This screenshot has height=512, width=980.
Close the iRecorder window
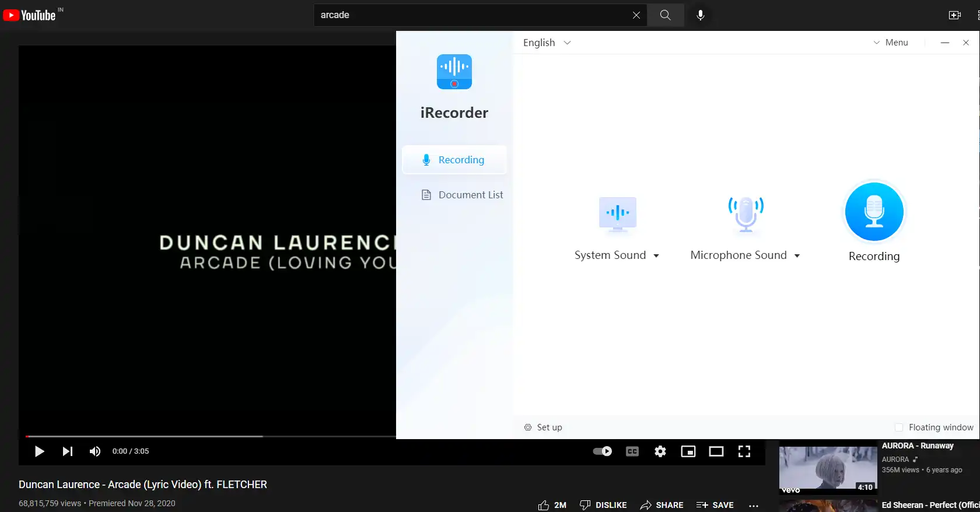[966, 43]
